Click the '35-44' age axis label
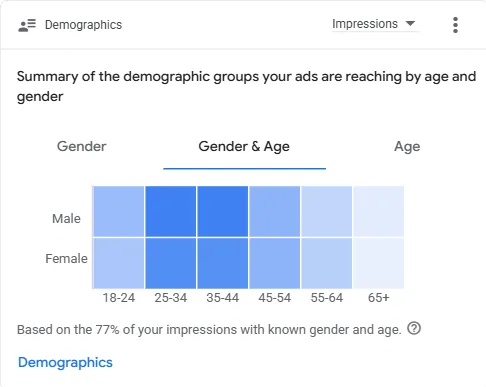The image size is (486, 387). click(x=223, y=298)
